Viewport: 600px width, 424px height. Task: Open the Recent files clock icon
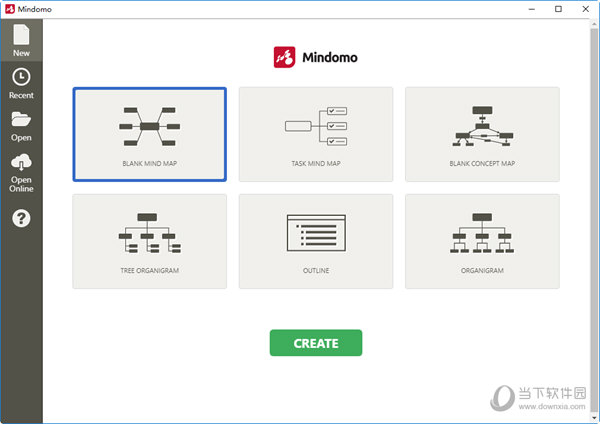(x=21, y=77)
